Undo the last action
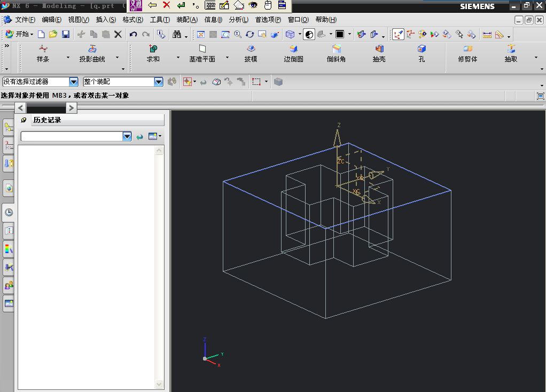The image size is (546, 392). coord(133,34)
